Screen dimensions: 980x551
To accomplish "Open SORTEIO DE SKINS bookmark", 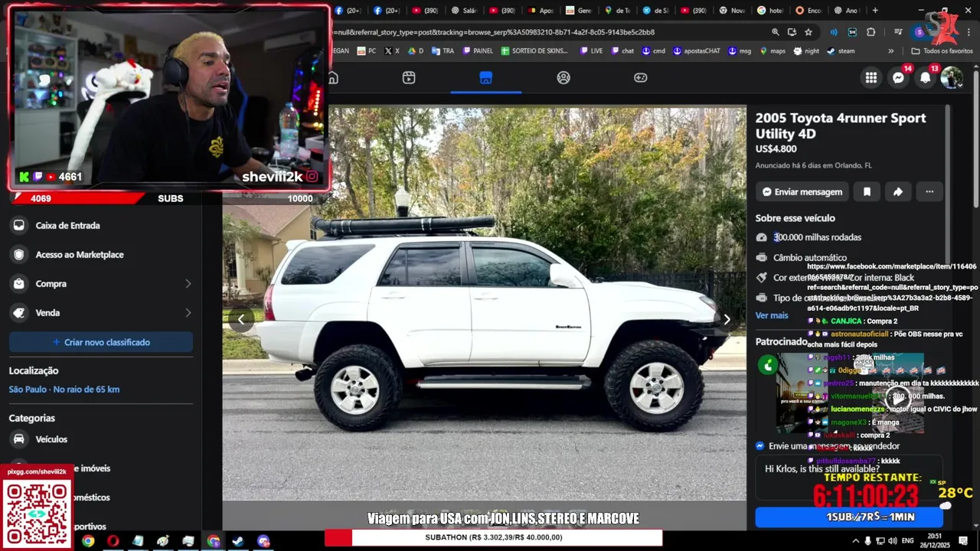I will [534, 51].
